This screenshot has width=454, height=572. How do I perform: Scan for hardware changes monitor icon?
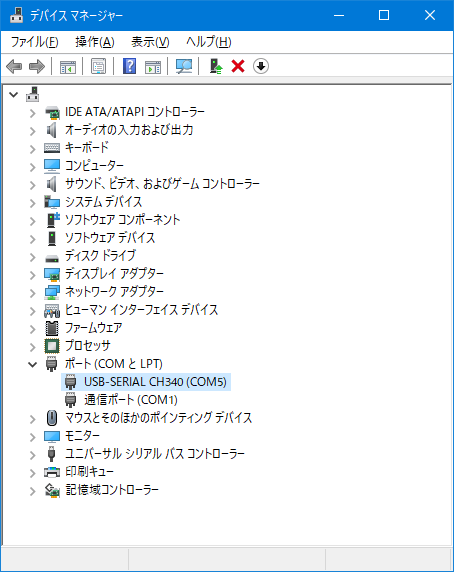tap(184, 66)
